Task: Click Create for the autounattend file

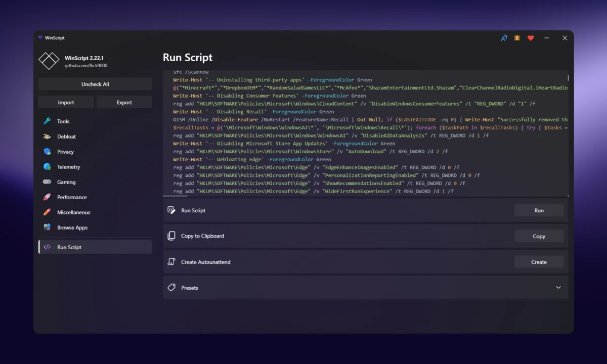Action: pos(539,262)
